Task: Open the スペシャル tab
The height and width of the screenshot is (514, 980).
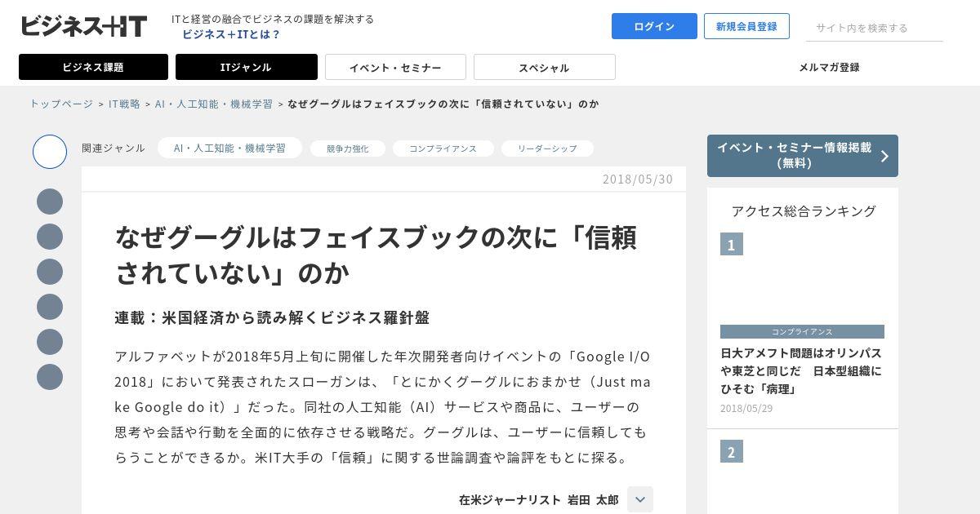Action: click(x=544, y=67)
